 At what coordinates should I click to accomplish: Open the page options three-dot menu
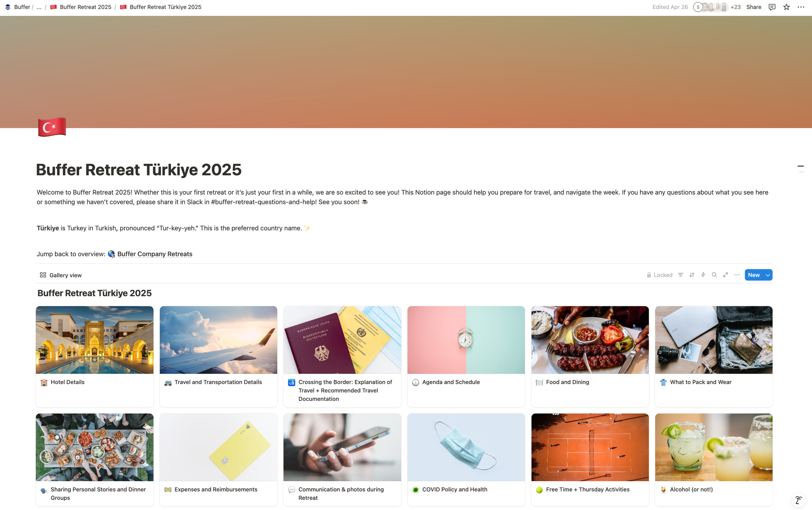[x=801, y=7]
